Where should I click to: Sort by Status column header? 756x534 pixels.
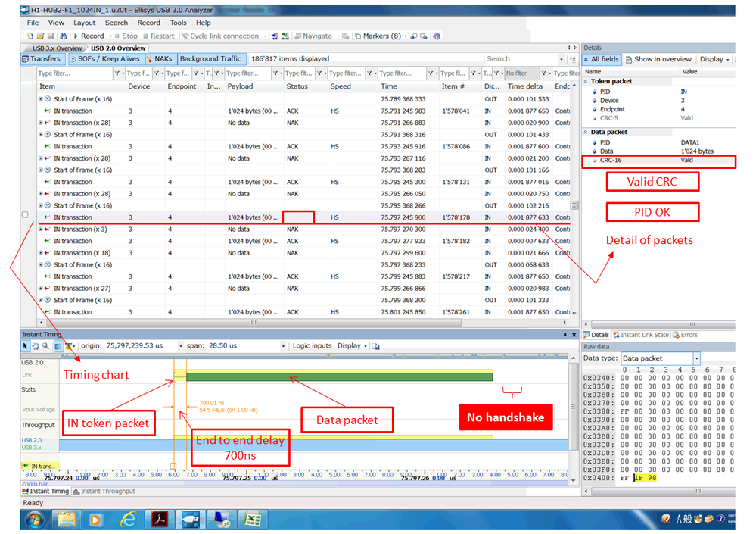[x=305, y=86]
